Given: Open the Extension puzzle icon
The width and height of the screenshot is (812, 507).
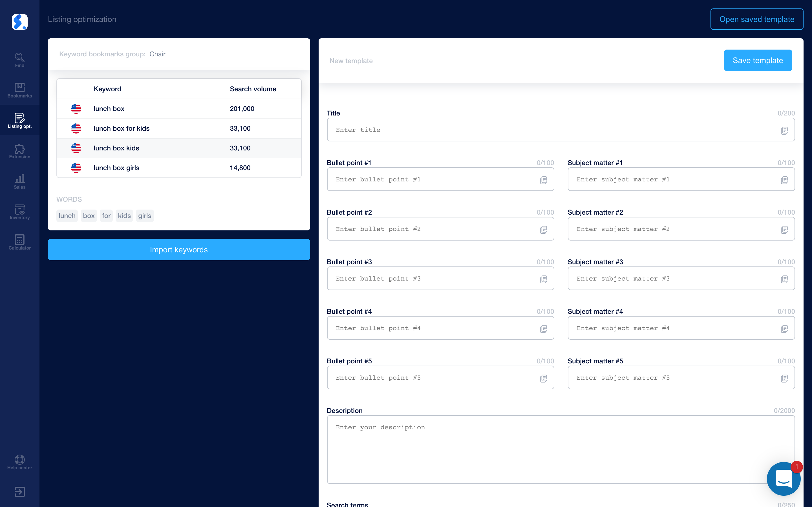Looking at the screenshot, I should (x=19, y=151).
